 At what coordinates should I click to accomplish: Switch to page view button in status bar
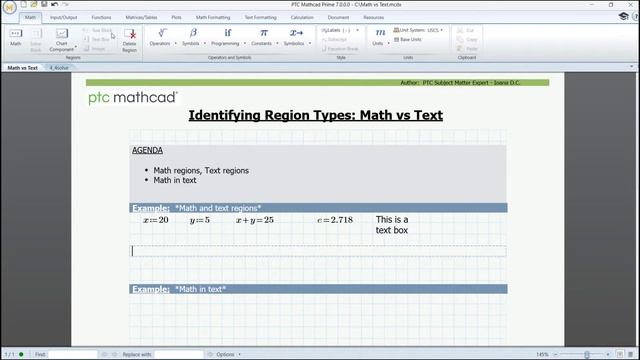620,354
